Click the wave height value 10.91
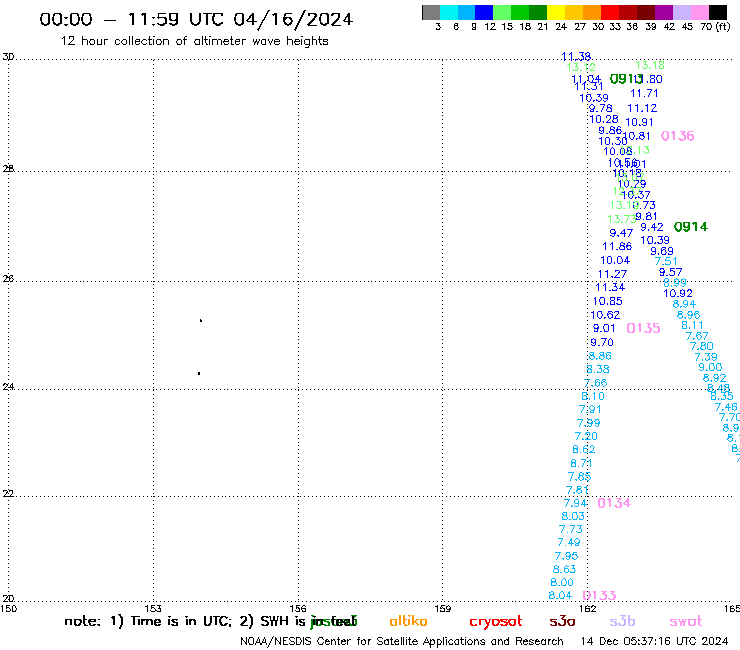The image size is (740, 650). pyautogui.click(x=639, y=122)
